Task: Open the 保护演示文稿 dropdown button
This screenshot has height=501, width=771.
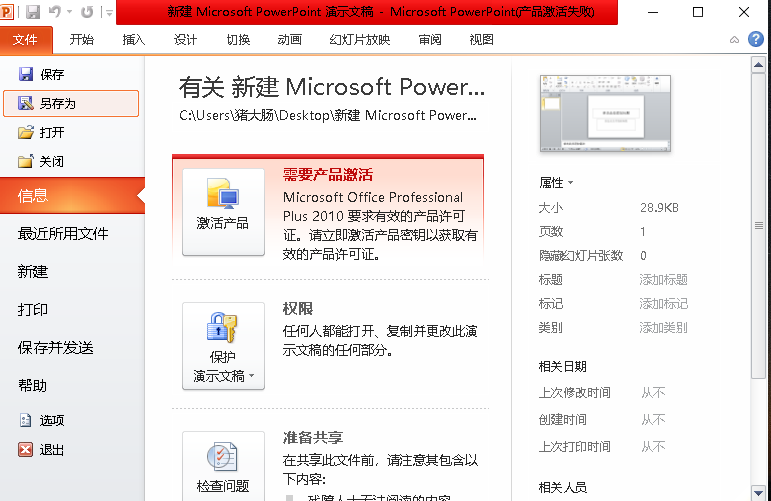Action: pyautogui.click(x=223, y=346)
